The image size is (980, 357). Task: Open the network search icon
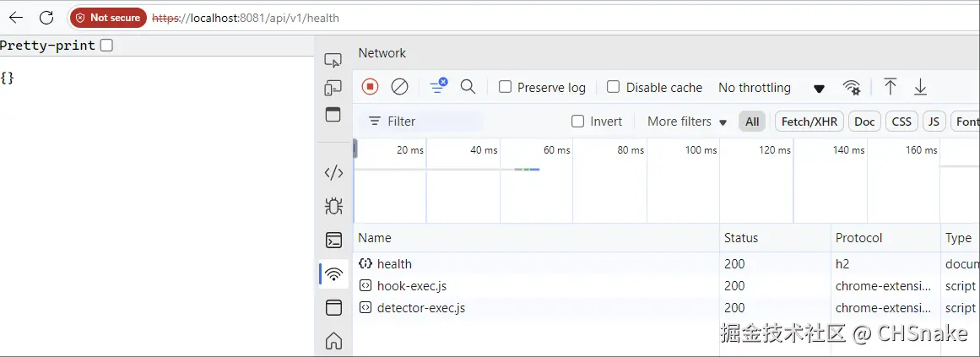tap(468, 87)
